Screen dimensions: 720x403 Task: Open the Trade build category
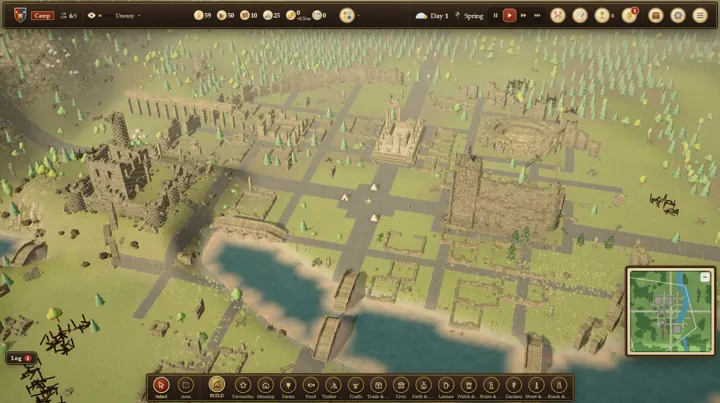[378, 386]
